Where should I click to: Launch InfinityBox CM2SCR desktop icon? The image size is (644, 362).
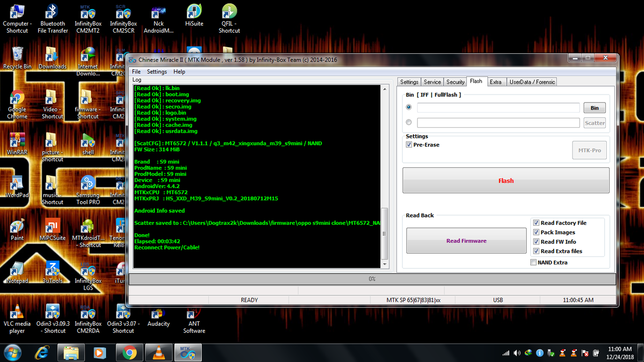pyautogui.click(x=123, y=19)
